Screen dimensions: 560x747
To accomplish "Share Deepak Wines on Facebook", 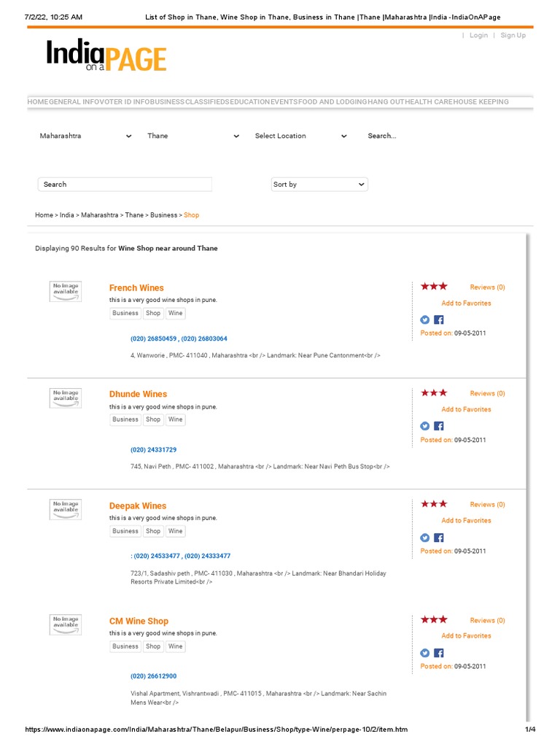I will point(439,538).
